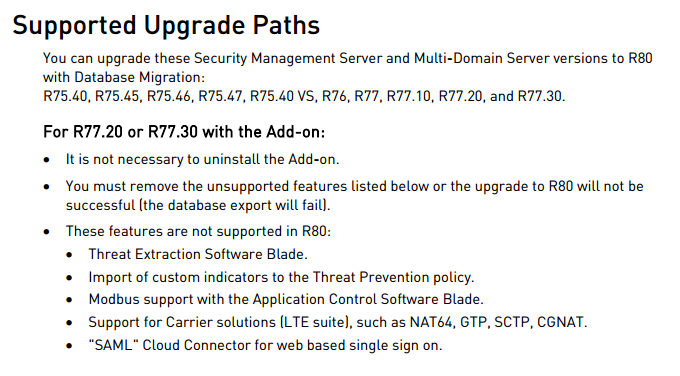Click the word CGNAT in the carrier line
Screen dimensions: 680x376
pyautogui.click(x=560, y=322)
